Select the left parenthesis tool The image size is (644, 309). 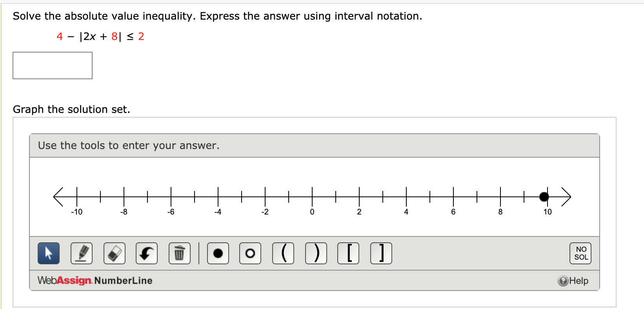pos(283,253)
